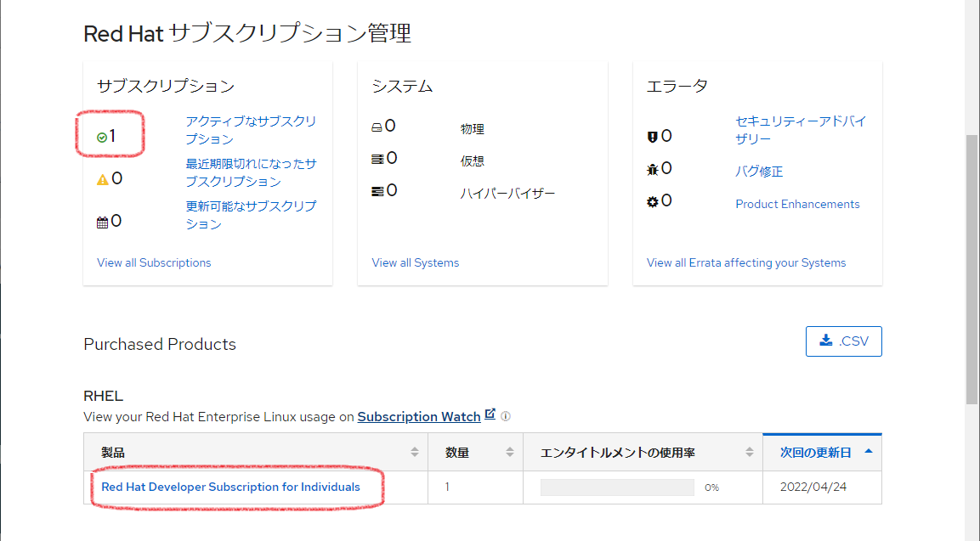Open the Subscription Watch link
The height and width of the screenshot is (541, 980).
tap(419, 417)
